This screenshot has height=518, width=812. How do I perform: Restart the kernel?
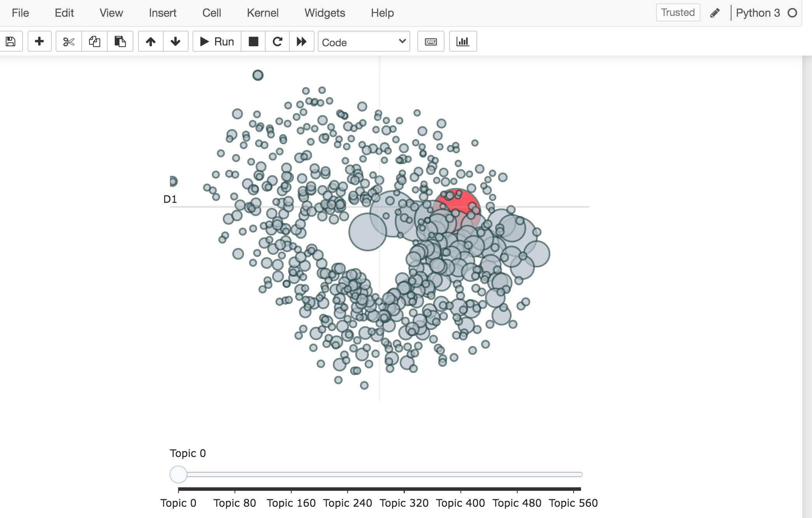(277, 41)
